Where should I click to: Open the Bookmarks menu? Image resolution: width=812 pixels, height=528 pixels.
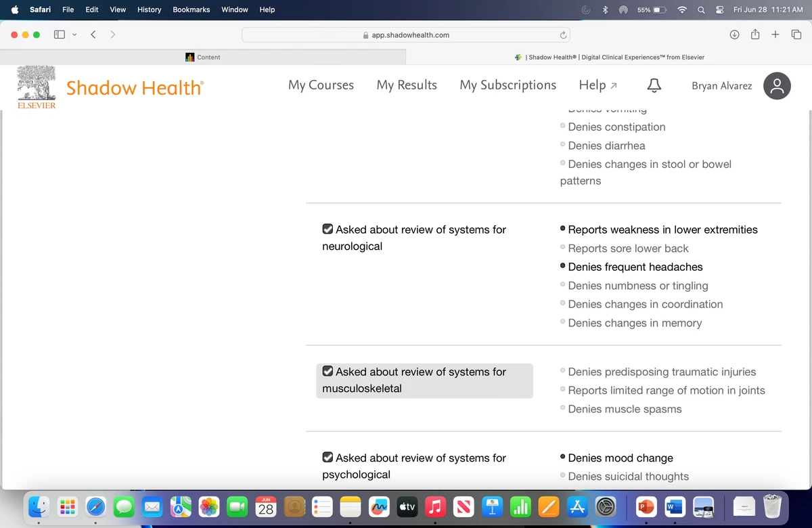tap(191, 9)
